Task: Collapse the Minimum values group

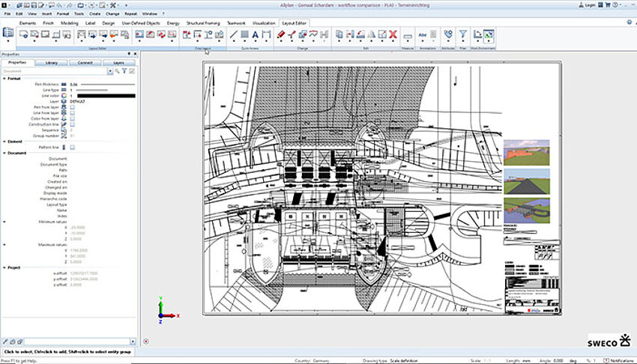Action: click(x=4, y=222)
